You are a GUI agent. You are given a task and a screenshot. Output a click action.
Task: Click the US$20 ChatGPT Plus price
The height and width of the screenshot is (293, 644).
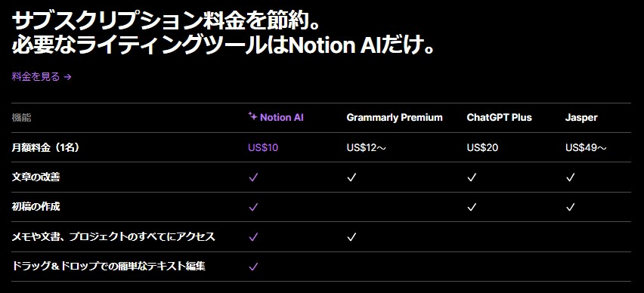point(482,148)
